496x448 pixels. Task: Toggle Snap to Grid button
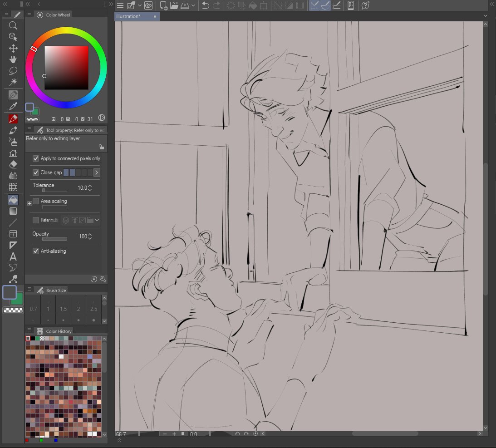tap(337, 5)
